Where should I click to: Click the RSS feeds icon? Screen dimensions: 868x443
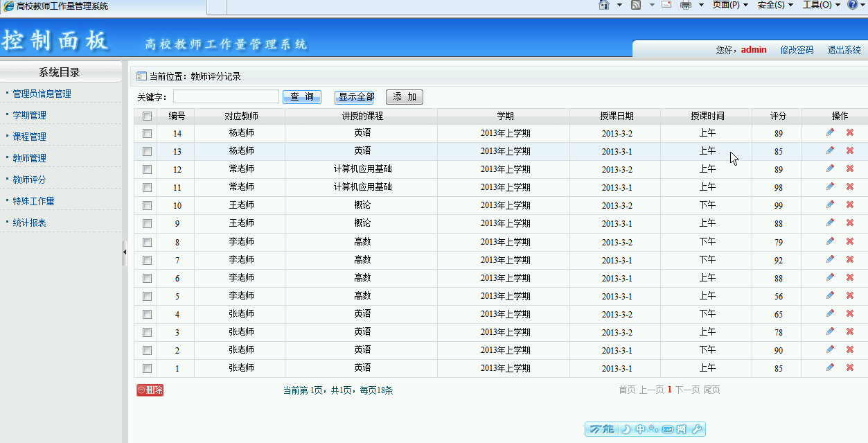pos(636,5)
